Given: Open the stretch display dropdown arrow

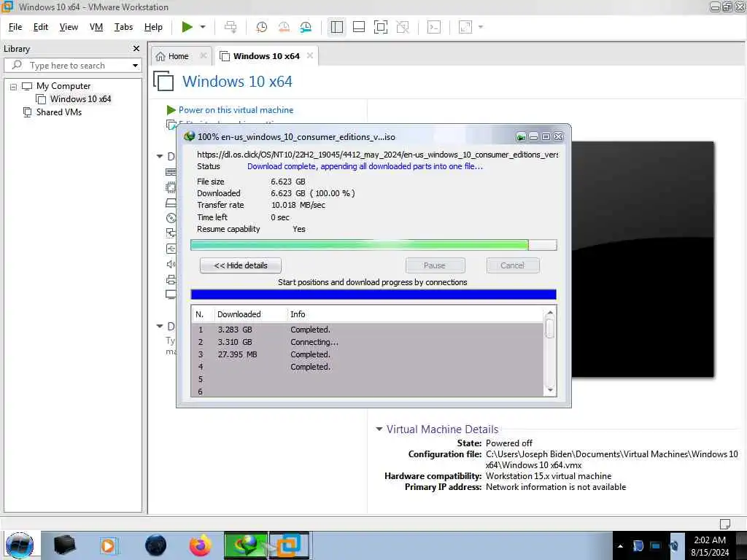Looking at the screenshot, I should click(480, 27).
